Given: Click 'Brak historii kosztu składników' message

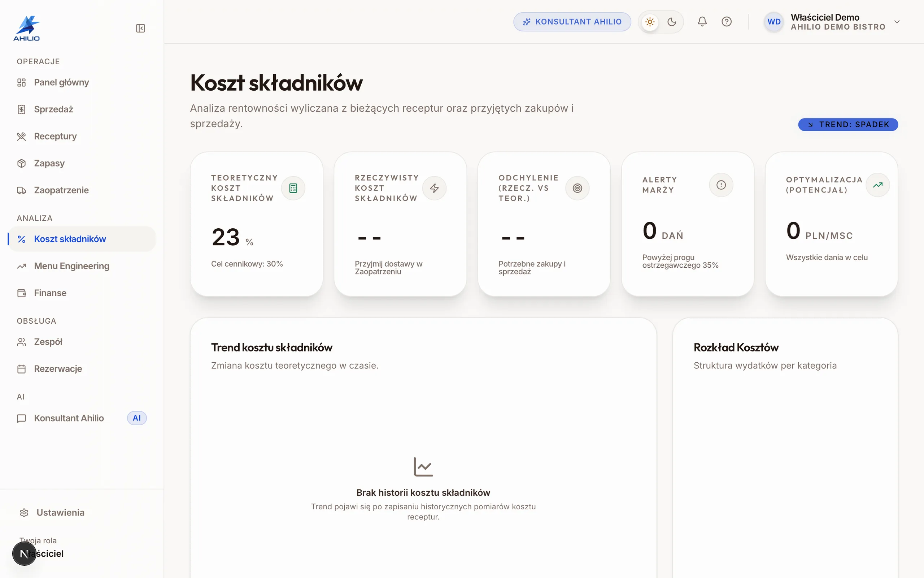Looking at the screenshot, I should click(x=423, y=493).
